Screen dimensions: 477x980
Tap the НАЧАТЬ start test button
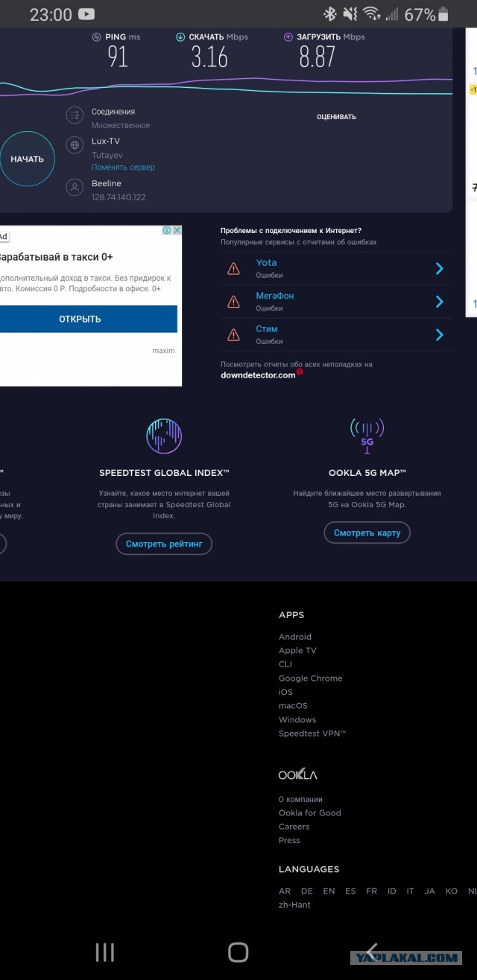pos(27,159)
